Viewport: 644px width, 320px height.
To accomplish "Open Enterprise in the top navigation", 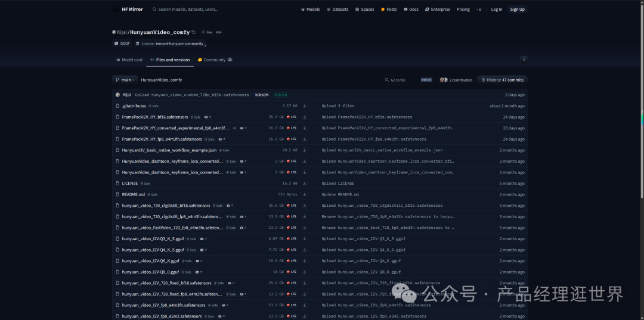I will point(438,9).
